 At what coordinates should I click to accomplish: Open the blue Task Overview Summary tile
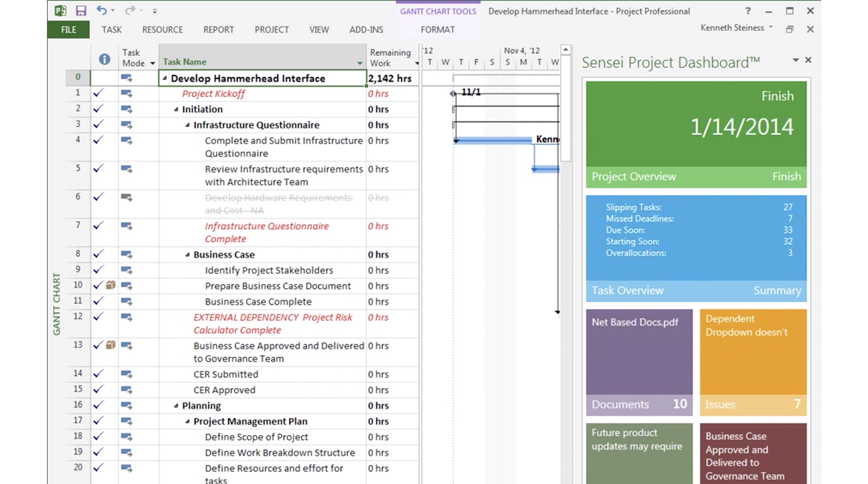pos(696,248)
